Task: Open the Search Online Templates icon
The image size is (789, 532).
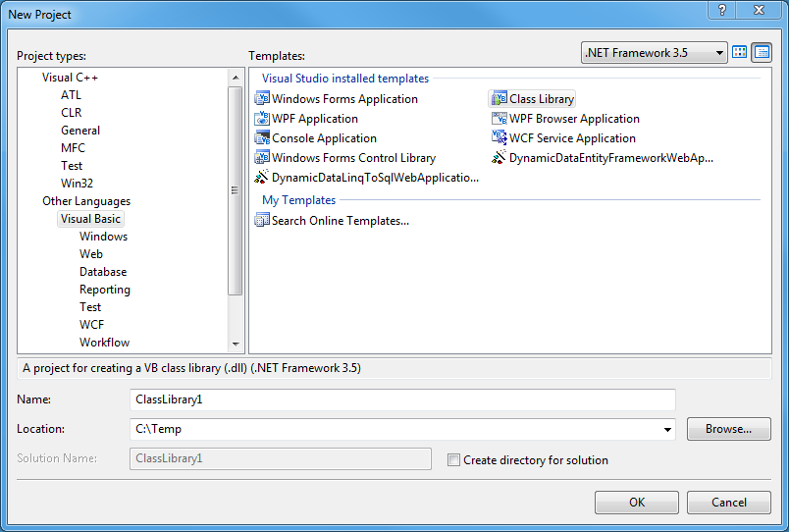Action: [262, 220]
